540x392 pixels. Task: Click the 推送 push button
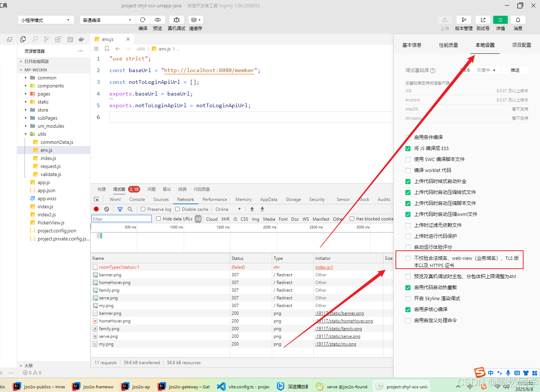pyautogui.click(x=515, y=70)
